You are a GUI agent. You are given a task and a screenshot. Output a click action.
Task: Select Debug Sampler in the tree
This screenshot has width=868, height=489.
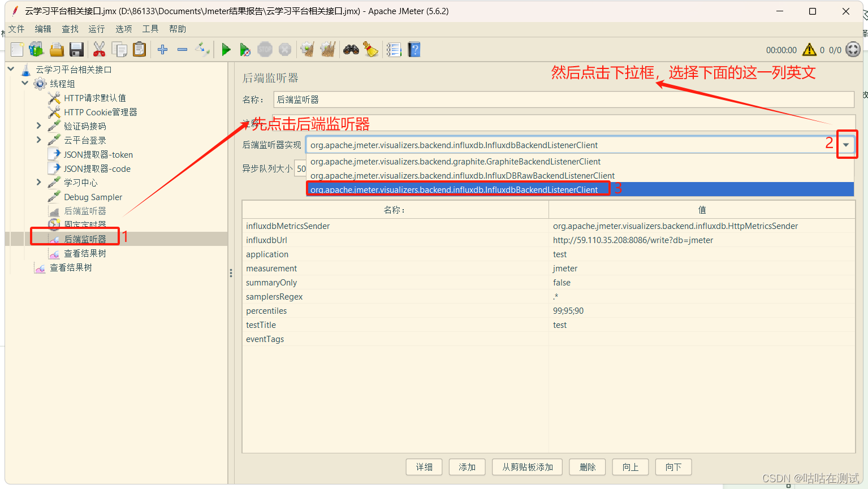point(93,197)
